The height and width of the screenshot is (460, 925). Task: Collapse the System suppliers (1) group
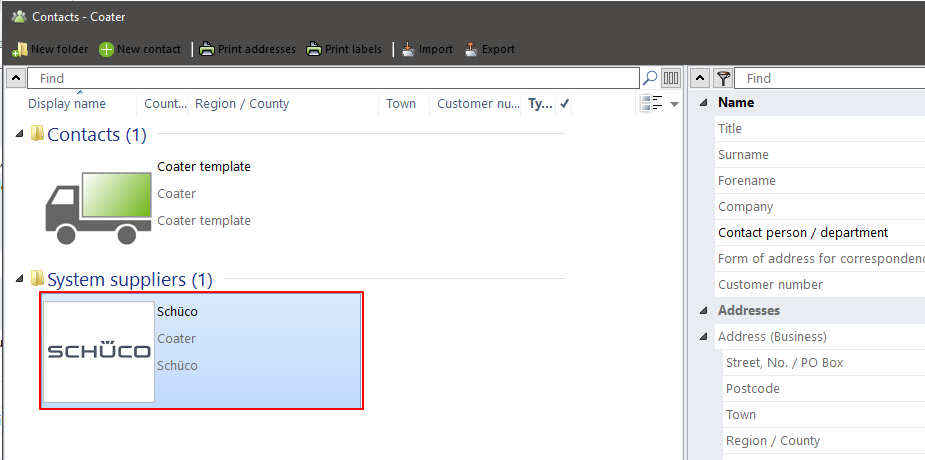[21, 280]
